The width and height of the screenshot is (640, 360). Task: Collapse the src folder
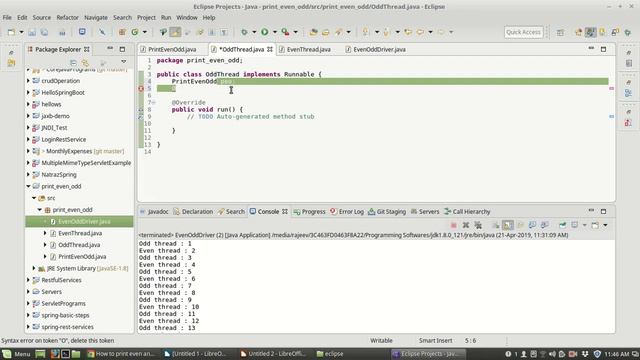tap(34, 198)
